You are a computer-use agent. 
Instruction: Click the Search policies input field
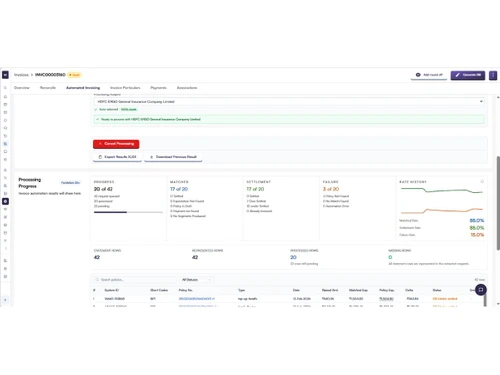pyautogui.click(x=135, y=280)
